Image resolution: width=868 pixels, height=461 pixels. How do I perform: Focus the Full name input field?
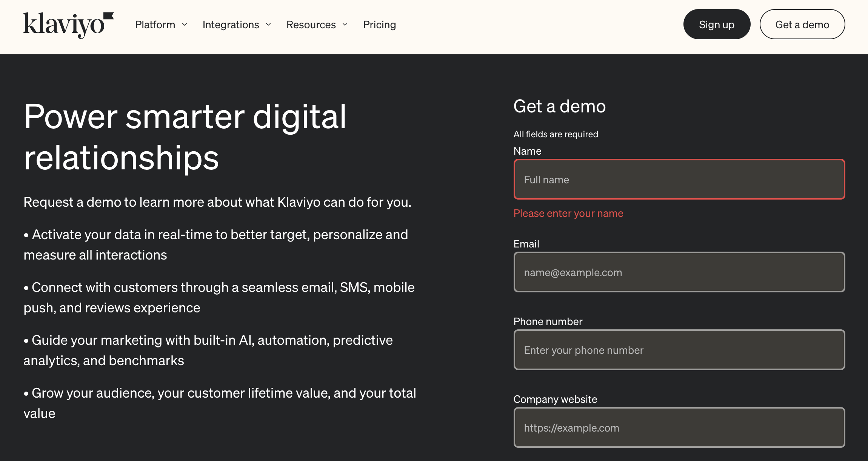click(x=679, y=180)
